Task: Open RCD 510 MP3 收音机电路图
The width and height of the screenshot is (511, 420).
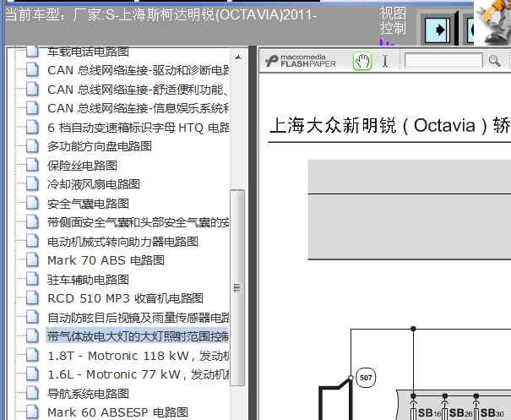Action: point(125,298)
